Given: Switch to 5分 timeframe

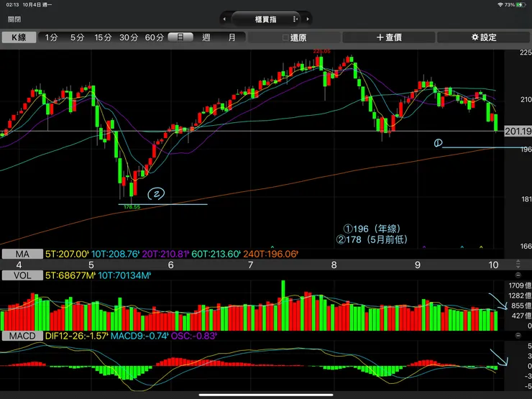Looking at the screenshot, I should click(77, 37).
